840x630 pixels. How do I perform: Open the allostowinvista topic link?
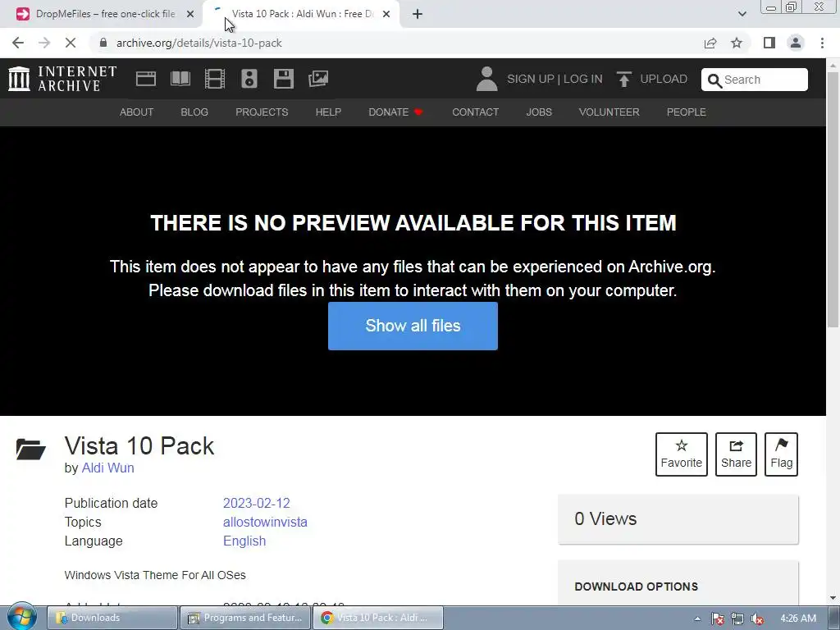pos(265,522)
